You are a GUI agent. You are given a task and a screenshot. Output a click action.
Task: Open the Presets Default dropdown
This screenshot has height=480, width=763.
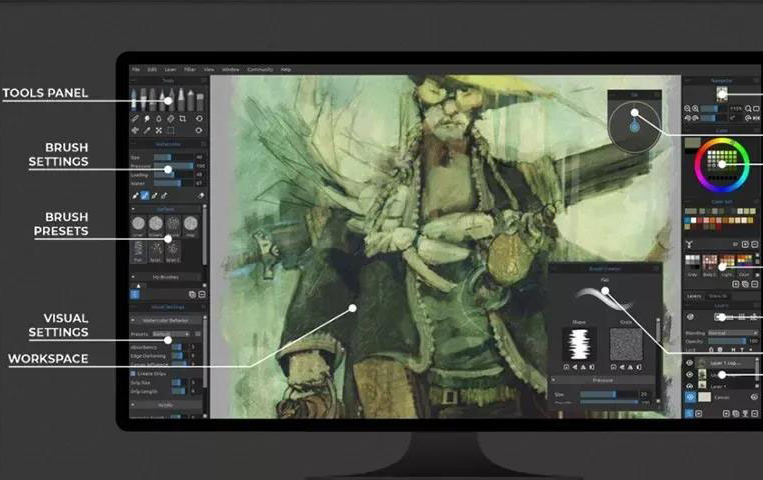click(172, 334)
